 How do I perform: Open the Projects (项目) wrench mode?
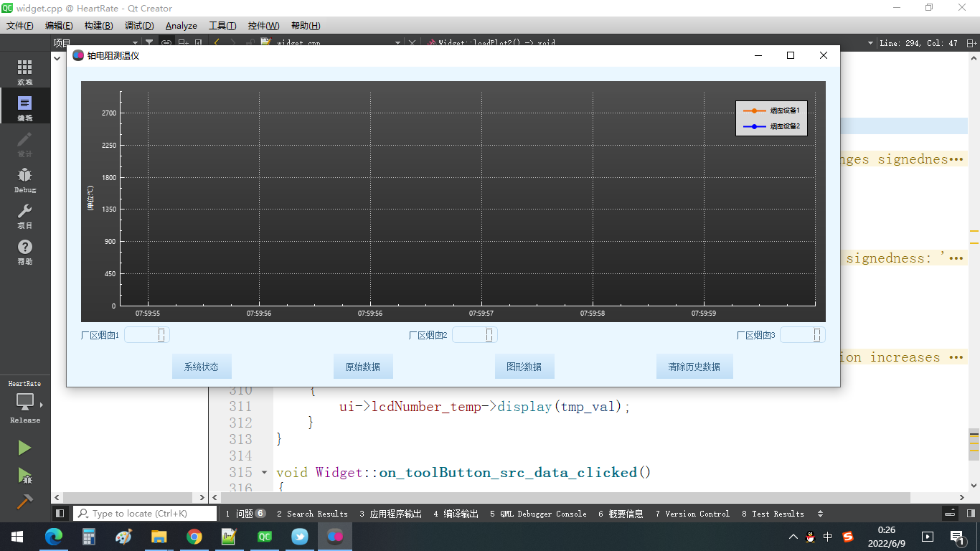25,215
